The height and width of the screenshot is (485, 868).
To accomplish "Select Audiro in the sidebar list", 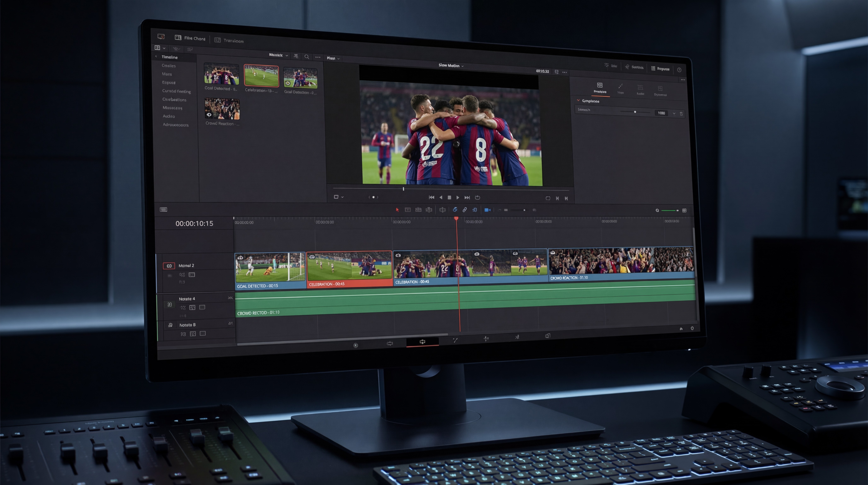I will pyautogui.click(x=169, y=116).
